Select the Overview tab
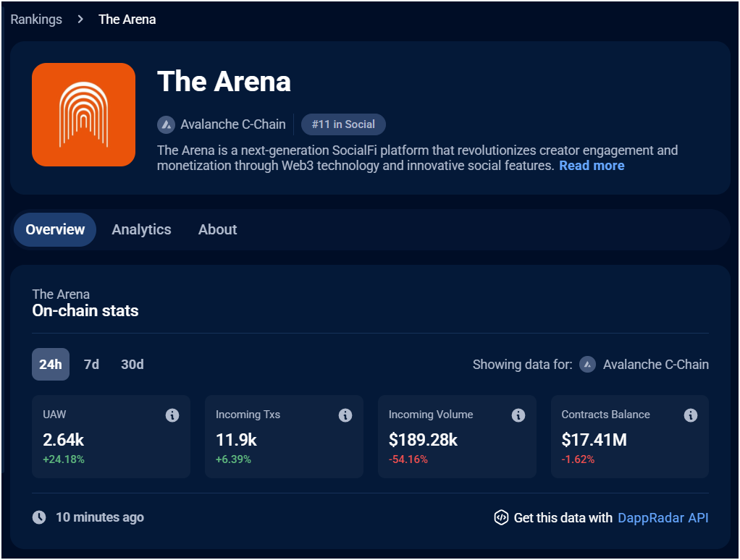 (55, 229)
